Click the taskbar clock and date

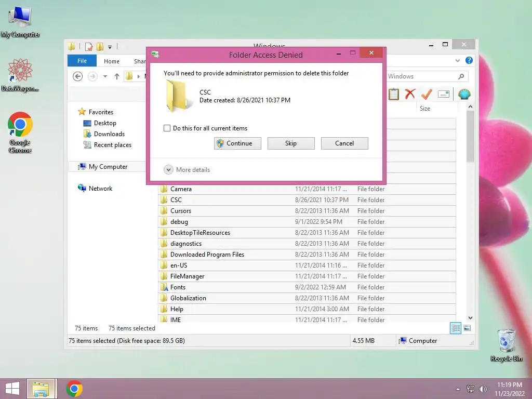tap(510, 389)
